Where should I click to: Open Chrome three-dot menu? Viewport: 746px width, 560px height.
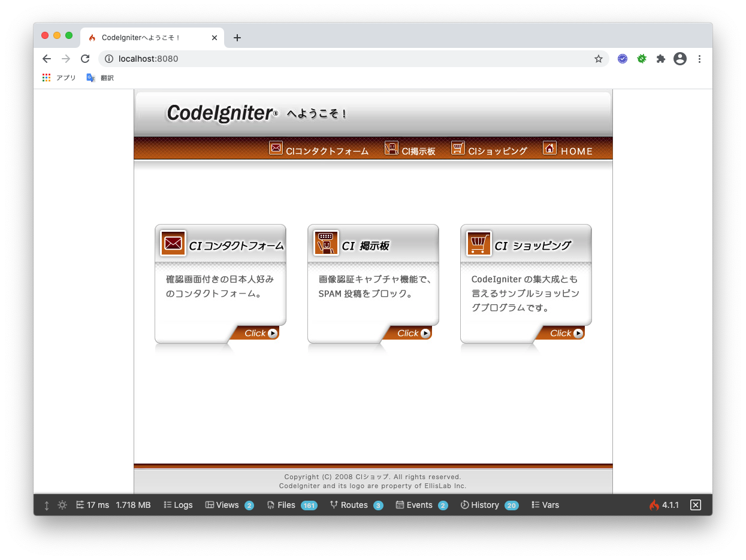699,59
